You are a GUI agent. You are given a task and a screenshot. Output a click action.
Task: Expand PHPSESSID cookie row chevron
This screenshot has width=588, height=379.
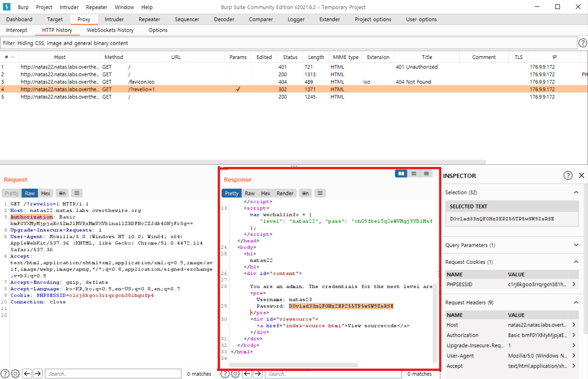(x=574, y=284)
